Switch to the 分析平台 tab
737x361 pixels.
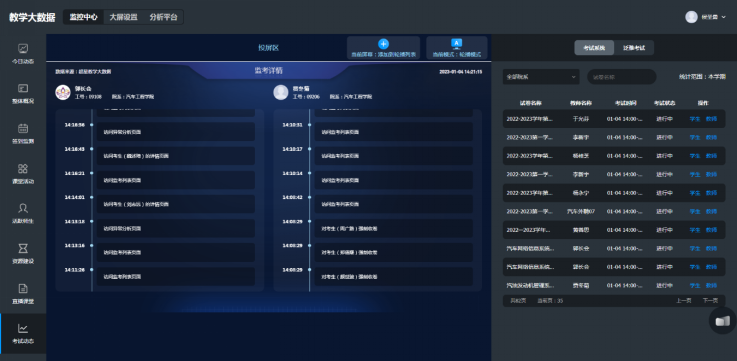(164, 17)
